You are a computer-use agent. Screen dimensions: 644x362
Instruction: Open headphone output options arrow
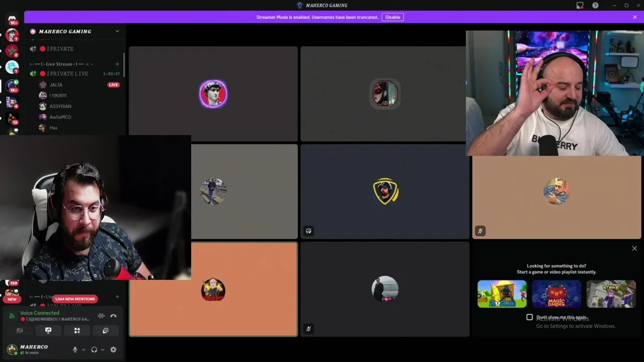pyautogui.click(x=102, y=349)
